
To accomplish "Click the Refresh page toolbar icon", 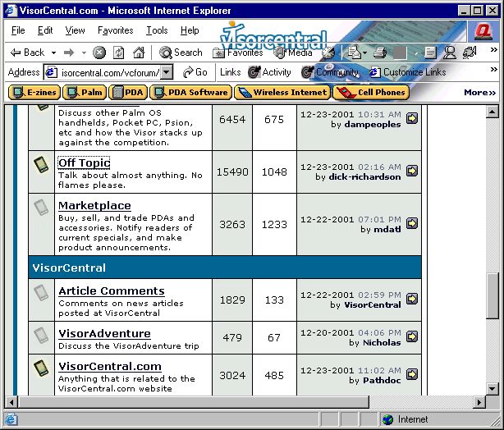I will pyautogui.click(x=119, y=53).
